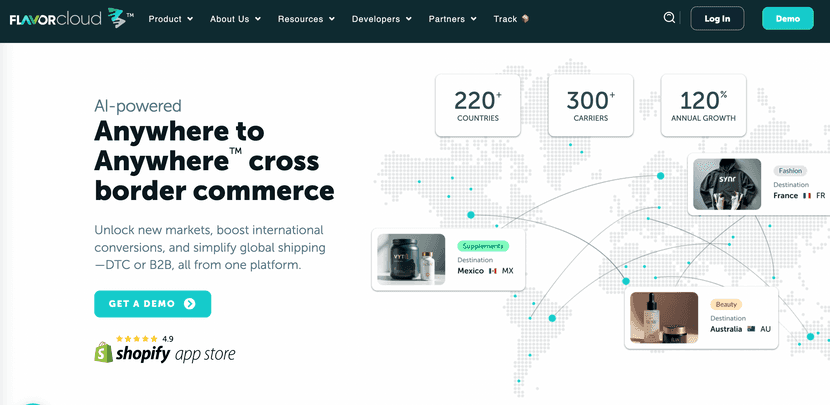Screen dimensions: 830x405
Task: Expand the About Us dropdown arrow
Action: [258, 19]
